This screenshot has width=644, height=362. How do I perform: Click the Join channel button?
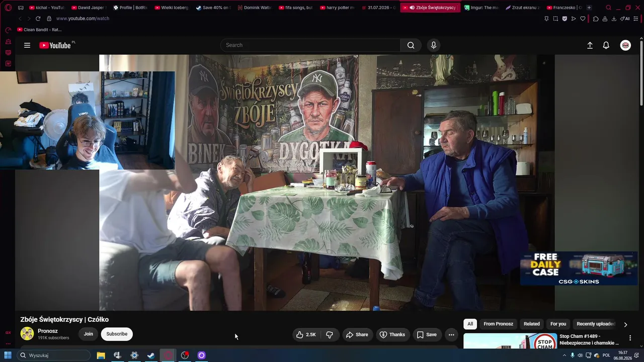(89, 334)
